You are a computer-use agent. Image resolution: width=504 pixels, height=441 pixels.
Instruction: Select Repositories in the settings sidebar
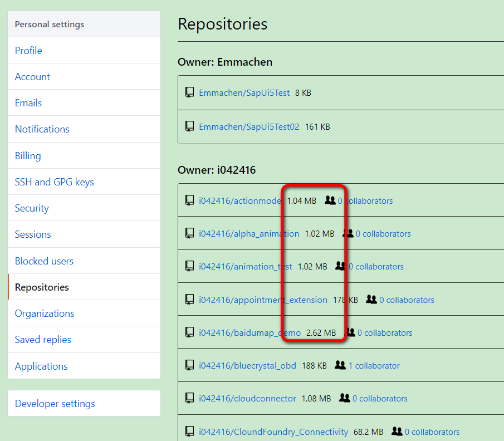(42, 287)
